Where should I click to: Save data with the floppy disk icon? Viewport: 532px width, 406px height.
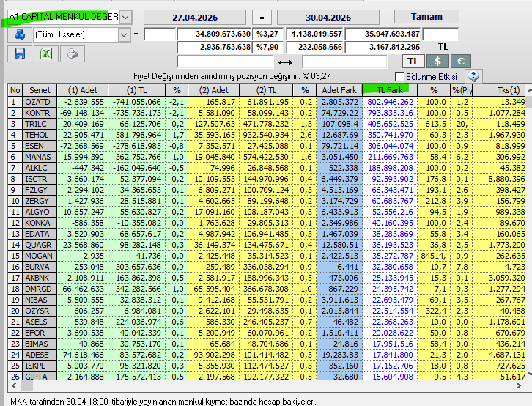[20, 54]
